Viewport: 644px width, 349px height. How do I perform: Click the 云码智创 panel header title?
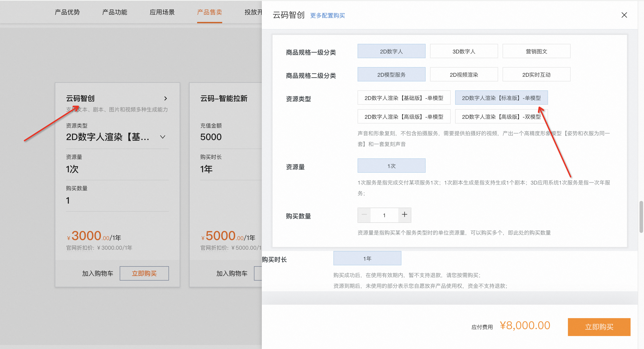point(288,15)
